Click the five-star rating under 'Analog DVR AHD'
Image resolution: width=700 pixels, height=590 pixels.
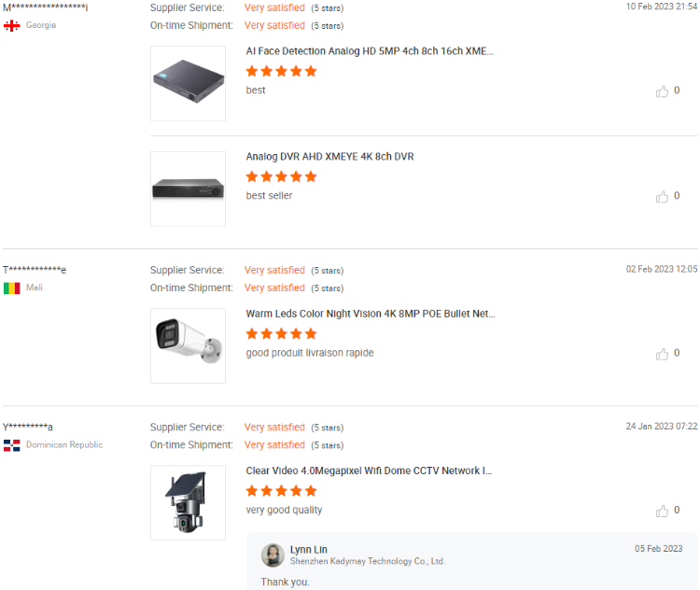281,176
